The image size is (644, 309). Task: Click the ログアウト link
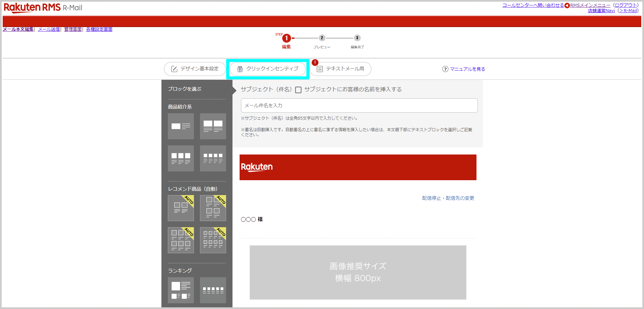click(626, 5)
